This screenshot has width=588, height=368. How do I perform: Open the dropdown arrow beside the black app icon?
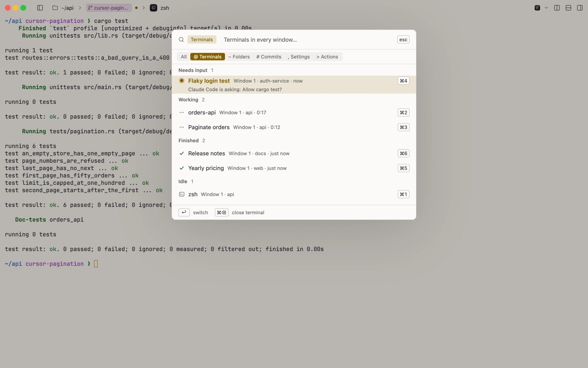(x=546, y=8)
